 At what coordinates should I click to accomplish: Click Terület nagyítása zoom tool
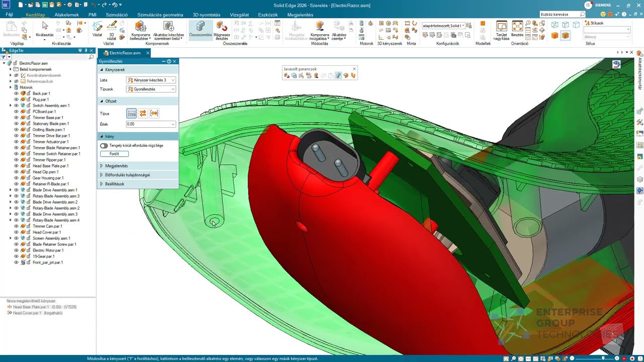(x=501, y=30)
